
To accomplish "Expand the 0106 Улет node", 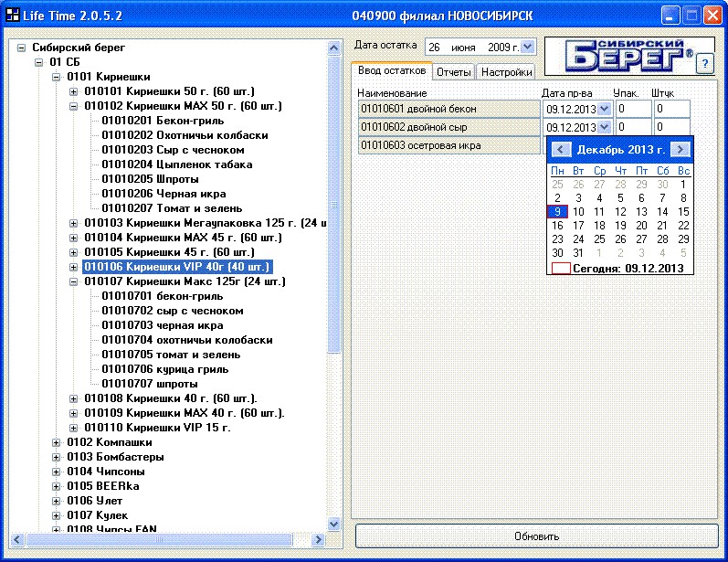I will coord(56,501).
